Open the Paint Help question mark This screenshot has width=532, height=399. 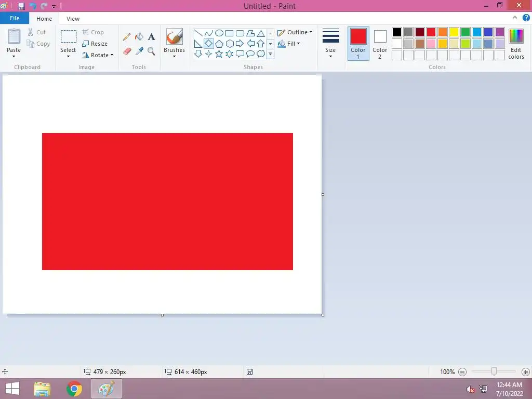526,18
